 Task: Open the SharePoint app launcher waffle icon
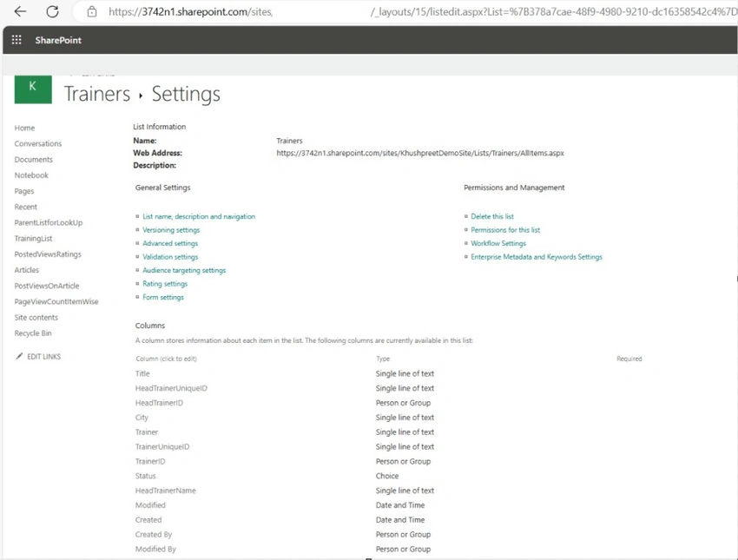tap(16, 40)
